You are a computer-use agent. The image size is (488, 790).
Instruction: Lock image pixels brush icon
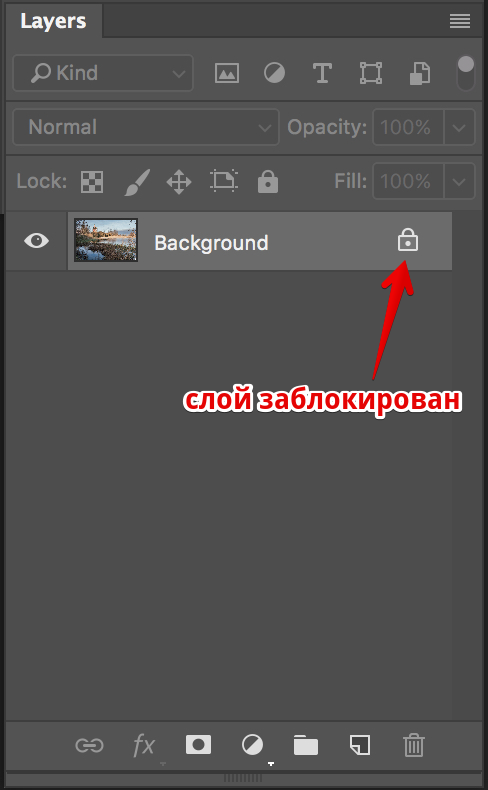coord(137,182)
